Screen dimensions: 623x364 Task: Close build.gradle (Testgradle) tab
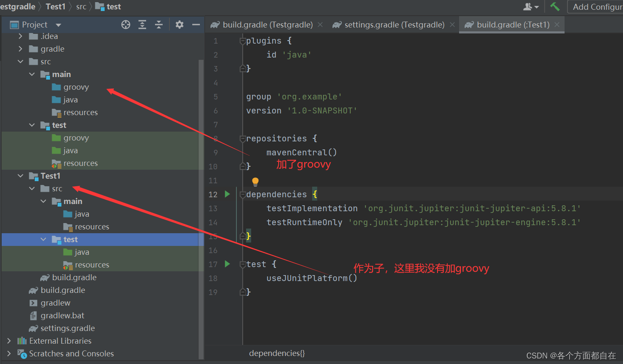click(x=320, y=25)
